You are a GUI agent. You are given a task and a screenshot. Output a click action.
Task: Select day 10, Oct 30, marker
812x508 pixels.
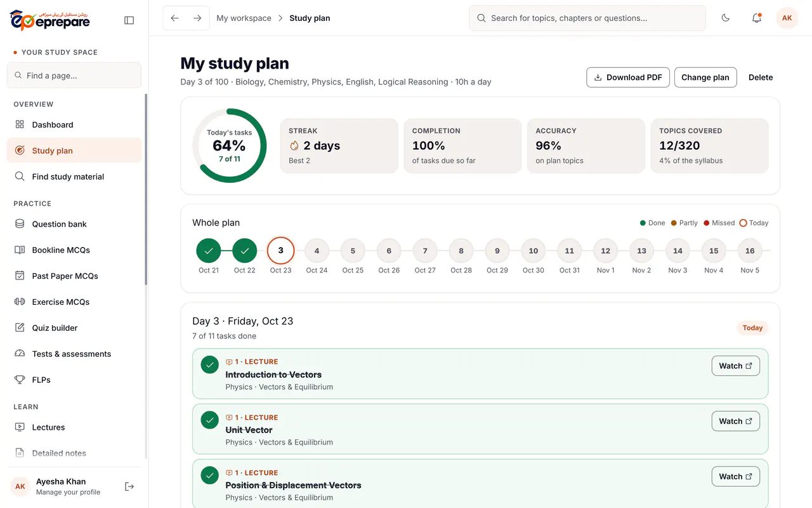(534, 251)
